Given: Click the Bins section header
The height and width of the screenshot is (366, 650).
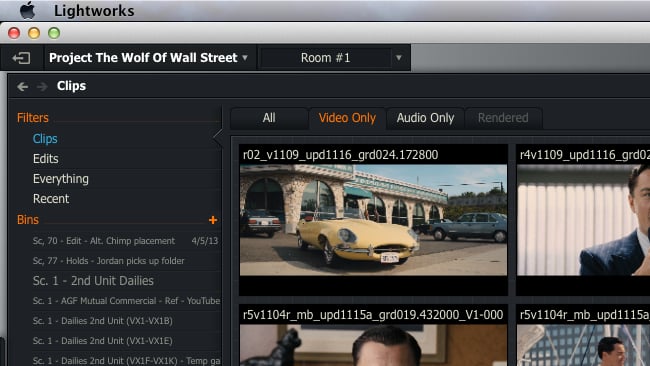Looking at the screenshot, I should [28, 220].
